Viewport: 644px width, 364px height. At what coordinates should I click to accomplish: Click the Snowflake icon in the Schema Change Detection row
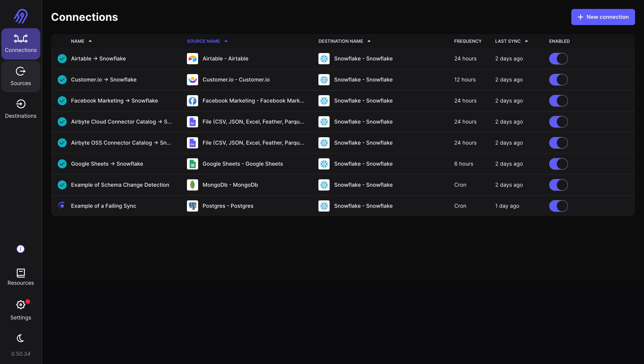[324, 185]
